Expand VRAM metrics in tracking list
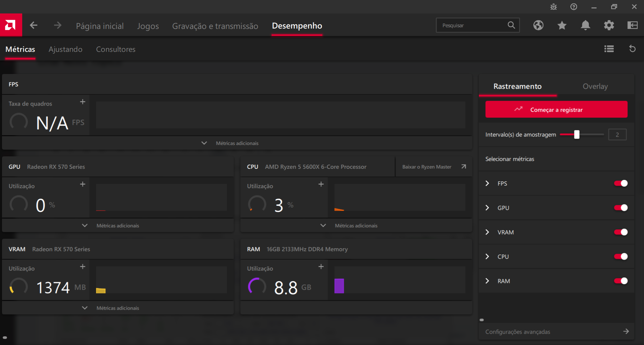 [487, 232]
